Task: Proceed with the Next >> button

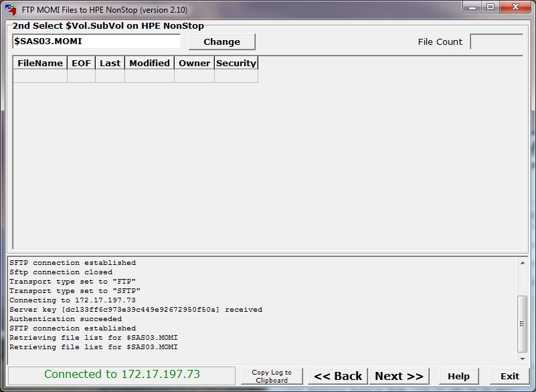Action: [x=399, y=376]
